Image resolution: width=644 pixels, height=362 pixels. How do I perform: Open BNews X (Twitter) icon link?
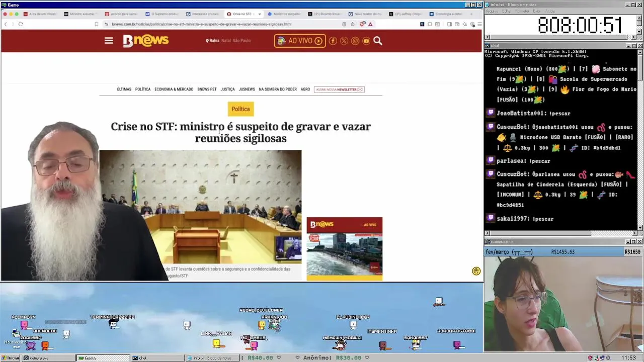[344, 41]
